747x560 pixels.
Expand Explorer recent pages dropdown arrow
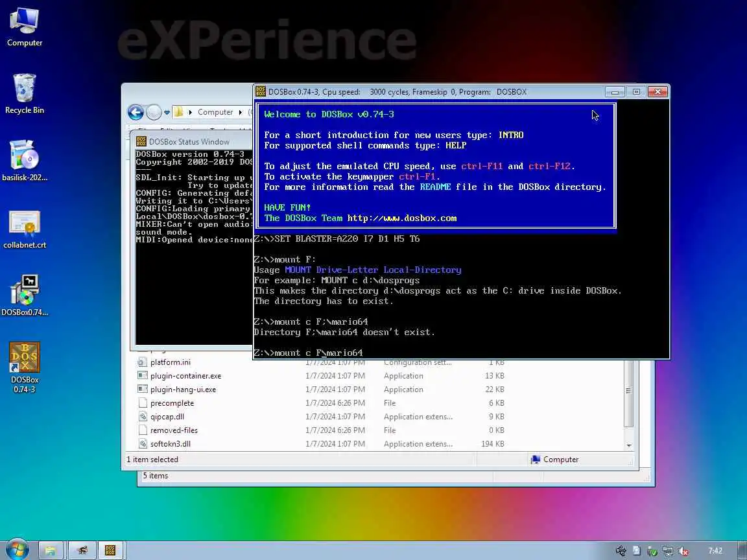167,113
